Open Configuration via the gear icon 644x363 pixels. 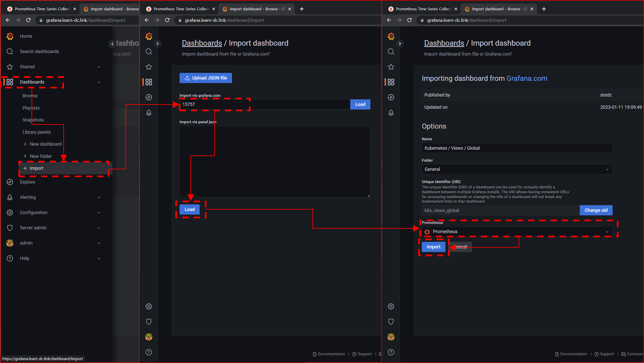pos(10,212)
